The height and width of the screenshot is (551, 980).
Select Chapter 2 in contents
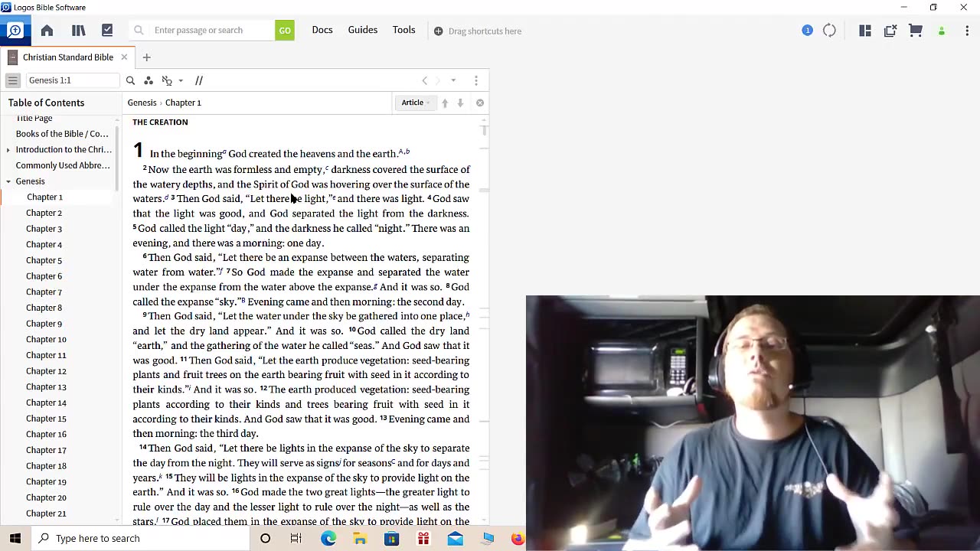pyautogui.click(x=44, y=213)
